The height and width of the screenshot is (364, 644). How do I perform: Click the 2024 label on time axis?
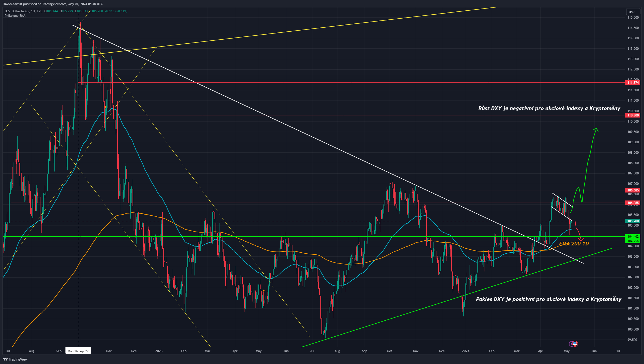pyautogui.click(x=466, y=351)
